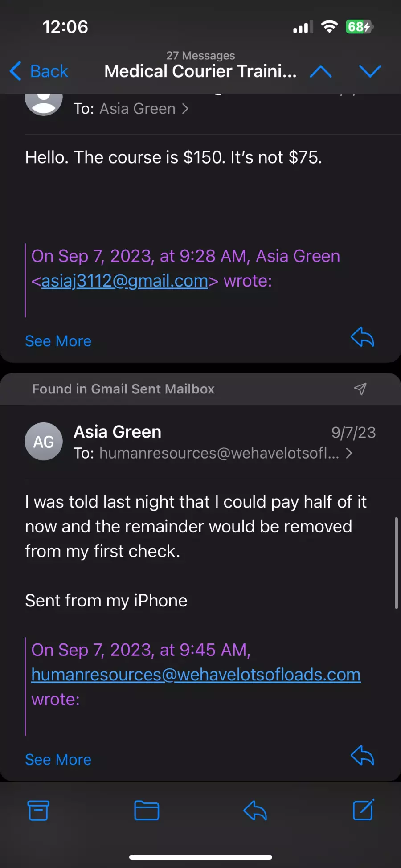
Task: Expand second quoted message with See More
Action: pos(58,759)
